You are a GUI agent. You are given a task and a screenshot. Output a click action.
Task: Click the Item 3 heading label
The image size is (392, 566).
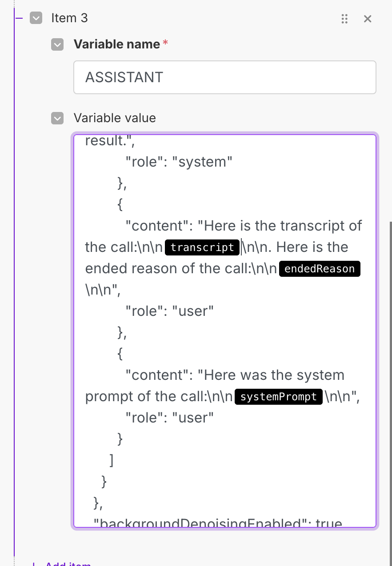[70, 18]
